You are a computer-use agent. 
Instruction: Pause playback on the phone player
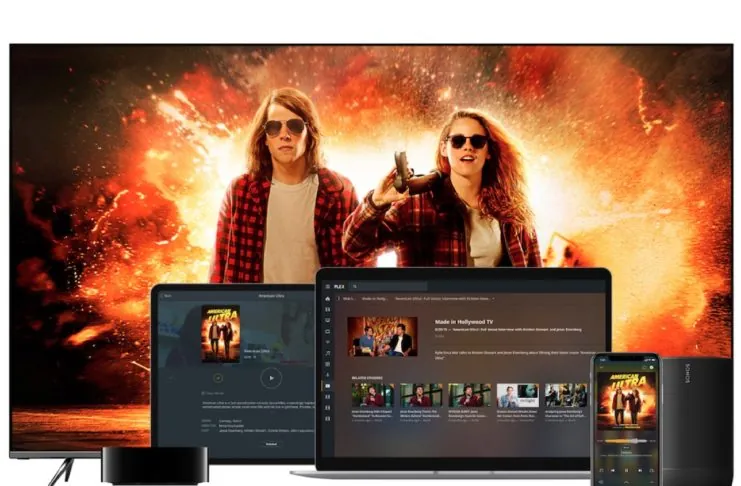coord(627,470)
